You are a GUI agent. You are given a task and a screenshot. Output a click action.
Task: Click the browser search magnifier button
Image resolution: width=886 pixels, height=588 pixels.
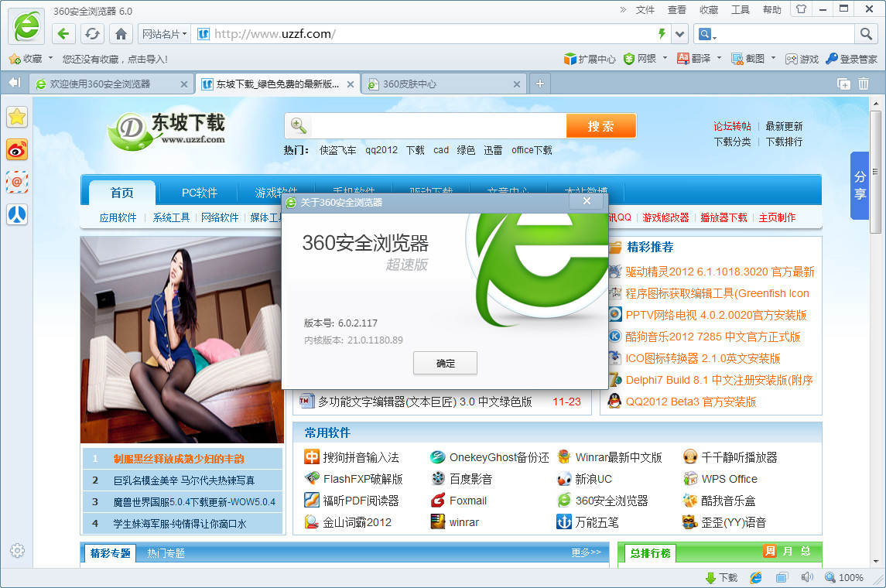866,34
